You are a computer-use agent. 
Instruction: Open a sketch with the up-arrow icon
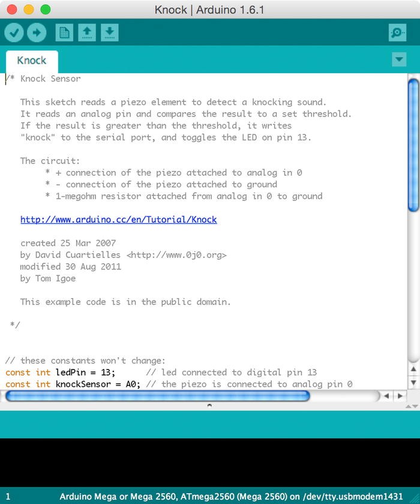point(87,32)
